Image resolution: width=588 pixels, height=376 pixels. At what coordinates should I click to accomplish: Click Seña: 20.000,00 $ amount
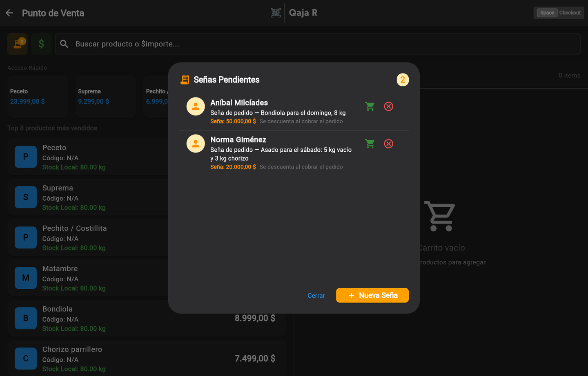(x=233, y=167)
